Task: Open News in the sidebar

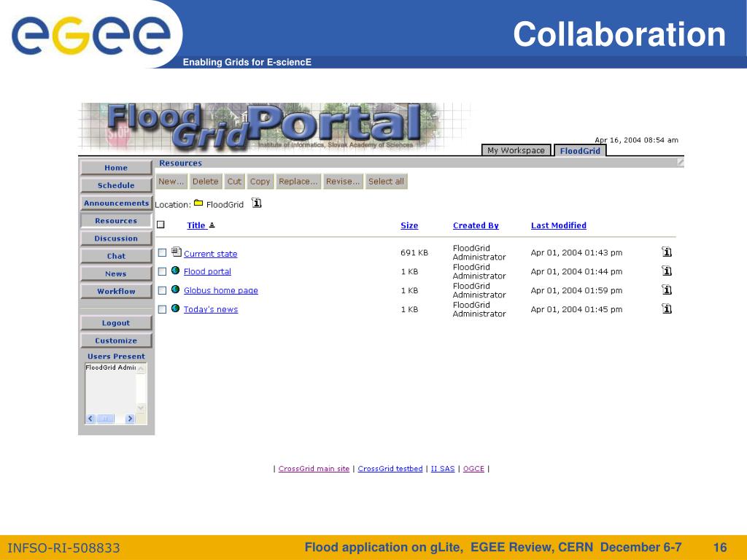Action: coord(116,273)
